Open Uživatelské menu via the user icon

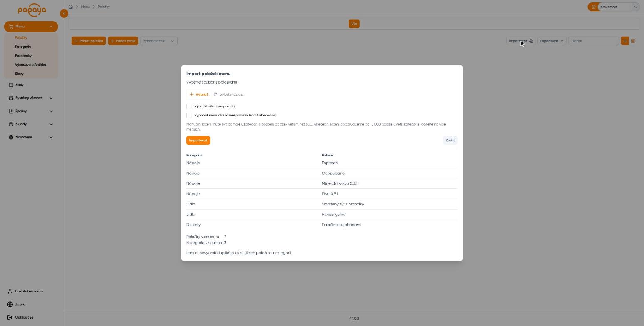10,291
